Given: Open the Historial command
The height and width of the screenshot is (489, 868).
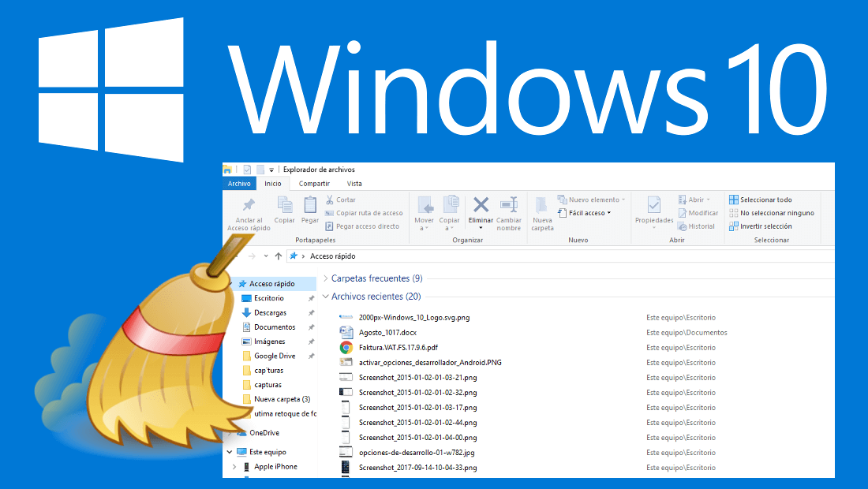Looking at the screenshot, I should coord(697,226).
